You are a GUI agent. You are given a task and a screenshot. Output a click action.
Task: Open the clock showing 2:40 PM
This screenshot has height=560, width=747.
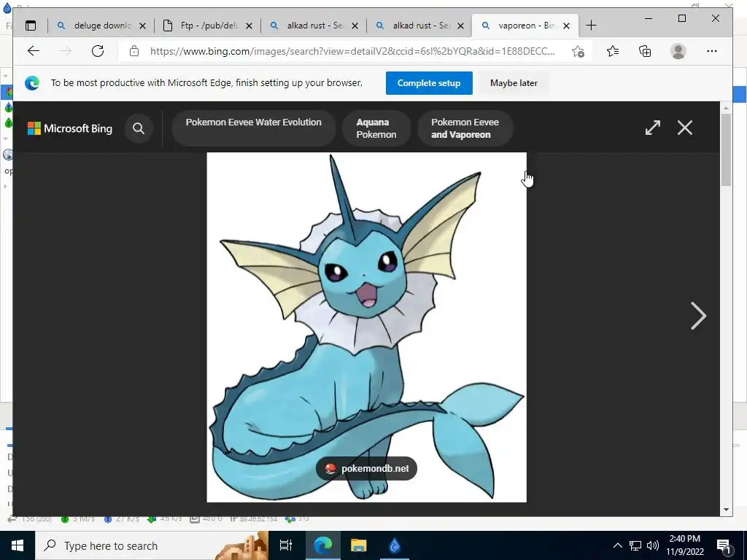pyautogui.click(x=684, y=545)
